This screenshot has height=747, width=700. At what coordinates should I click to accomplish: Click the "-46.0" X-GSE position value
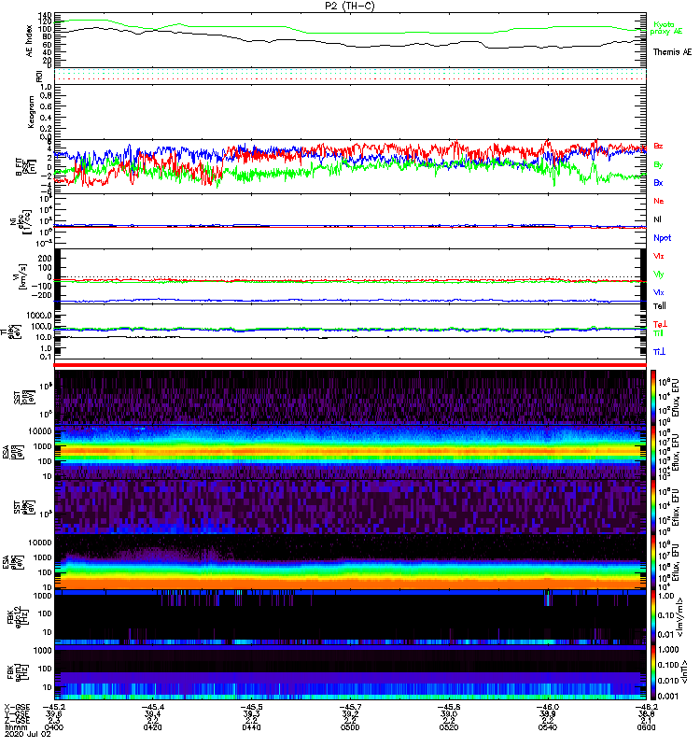point(548,708)
